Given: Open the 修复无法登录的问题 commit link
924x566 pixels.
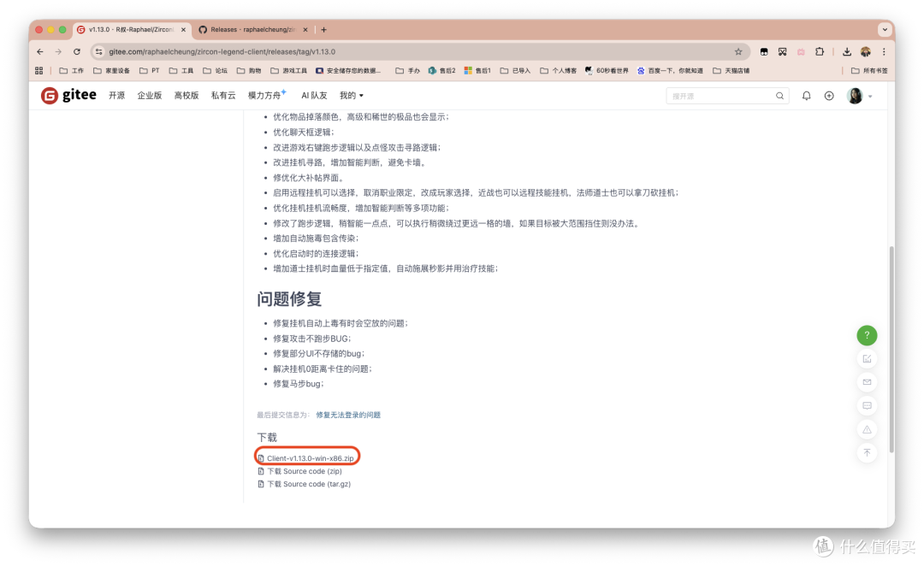Looking at the screenshot, I should tap(348, 416).
